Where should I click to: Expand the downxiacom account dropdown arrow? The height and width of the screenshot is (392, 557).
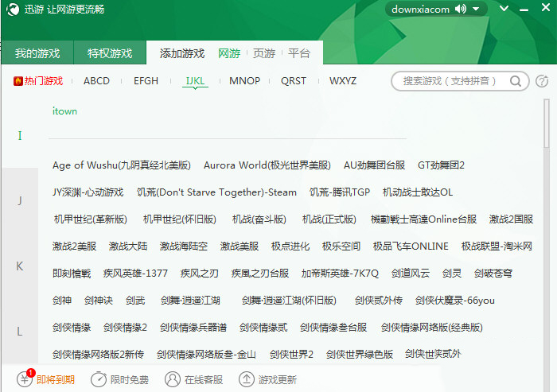click(477, 10)
